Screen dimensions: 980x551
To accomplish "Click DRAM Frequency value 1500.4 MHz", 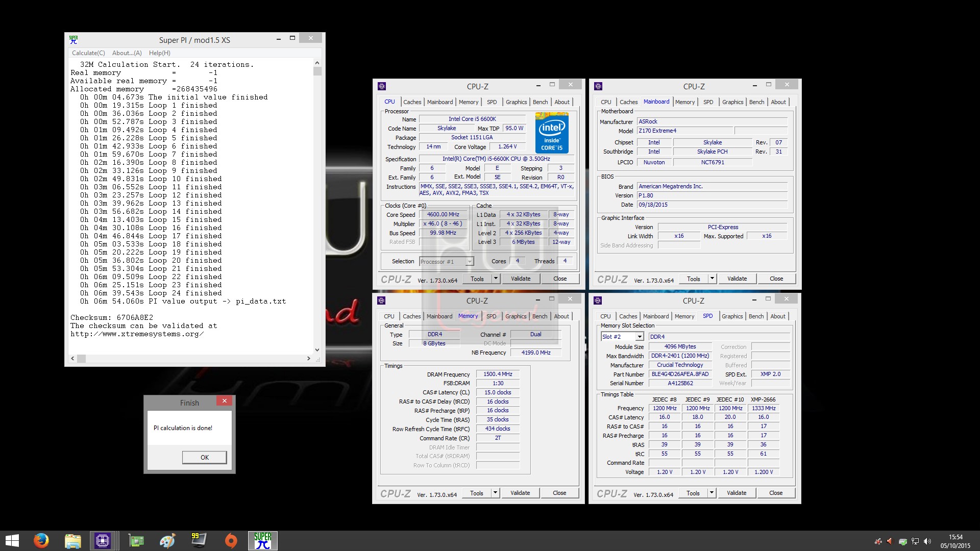I will (498, 374).
